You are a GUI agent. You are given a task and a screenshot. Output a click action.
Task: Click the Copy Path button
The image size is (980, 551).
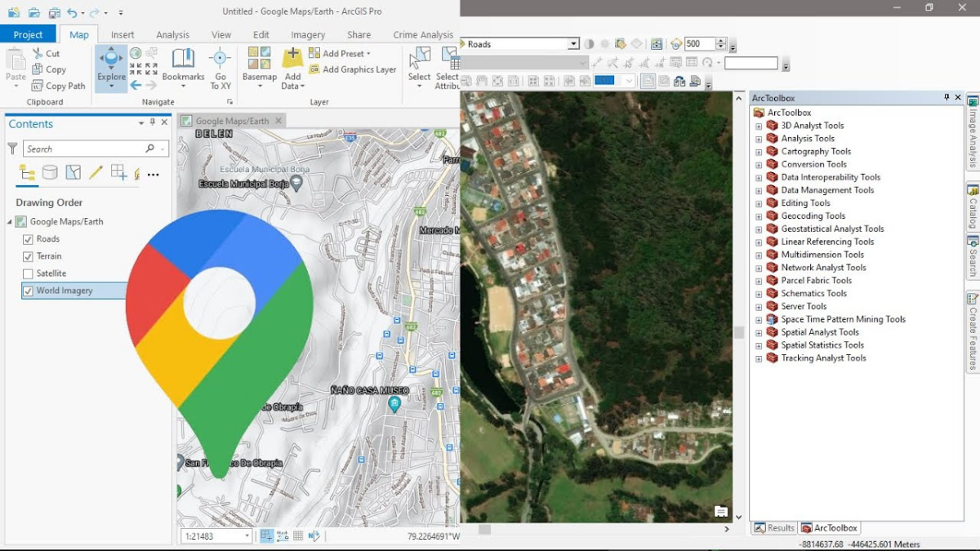pyautogui.click(x=58, y=86)
